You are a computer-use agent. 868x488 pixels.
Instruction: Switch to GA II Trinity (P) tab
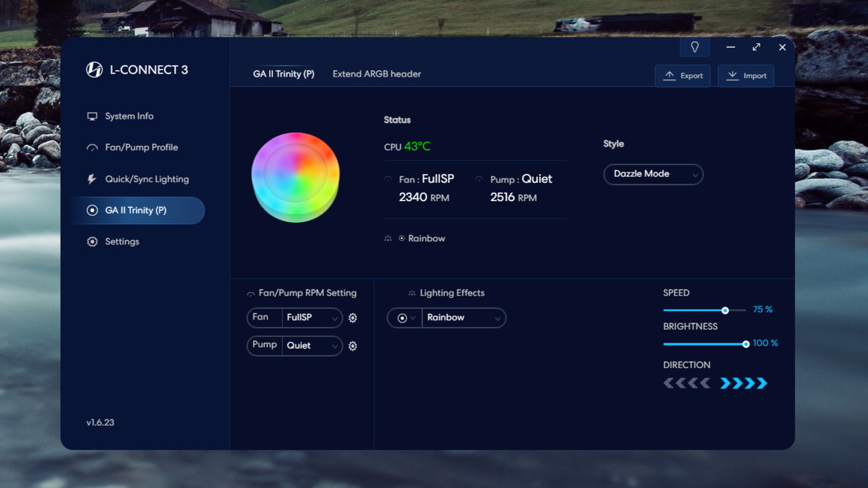click(284, 74)
